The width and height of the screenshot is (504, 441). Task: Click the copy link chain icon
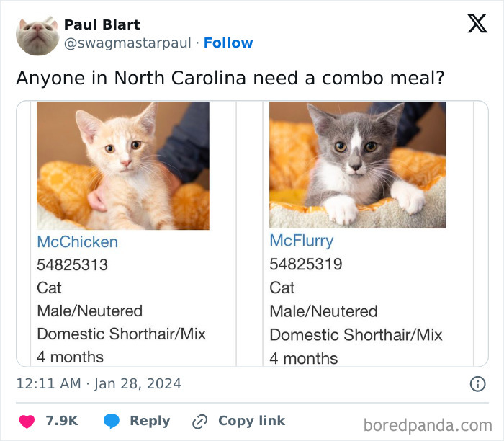(x=199, y=422)
